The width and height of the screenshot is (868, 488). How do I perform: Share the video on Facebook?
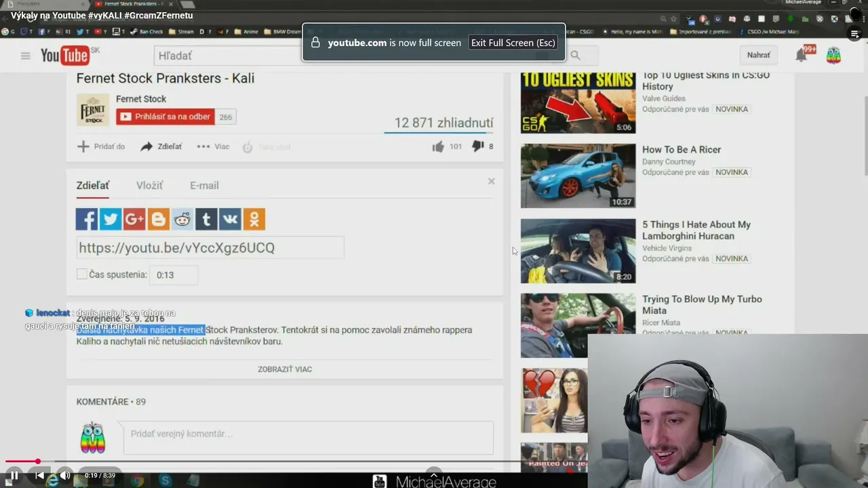click(87, 219)
